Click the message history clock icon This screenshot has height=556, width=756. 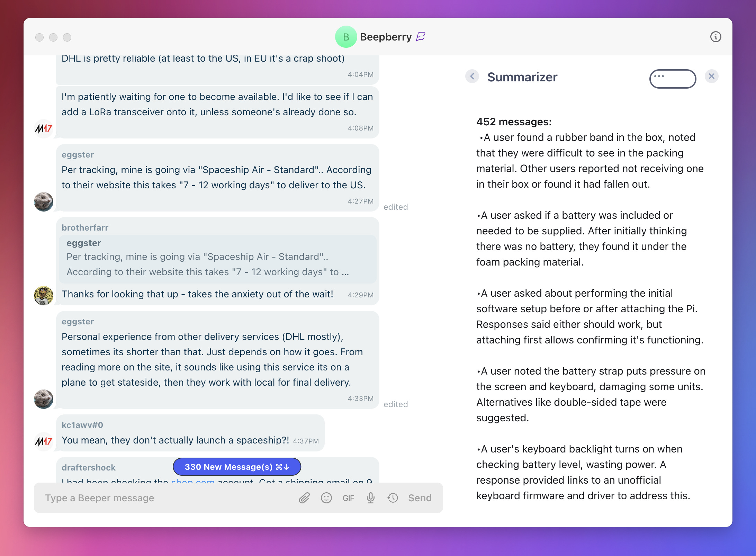pyautogui.click(x=392, y=497)
